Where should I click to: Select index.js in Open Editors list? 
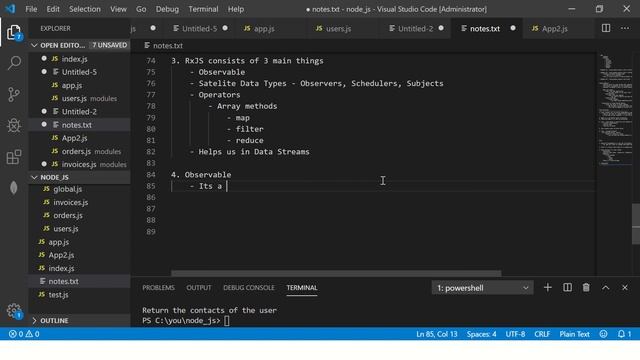pos(80,59)
